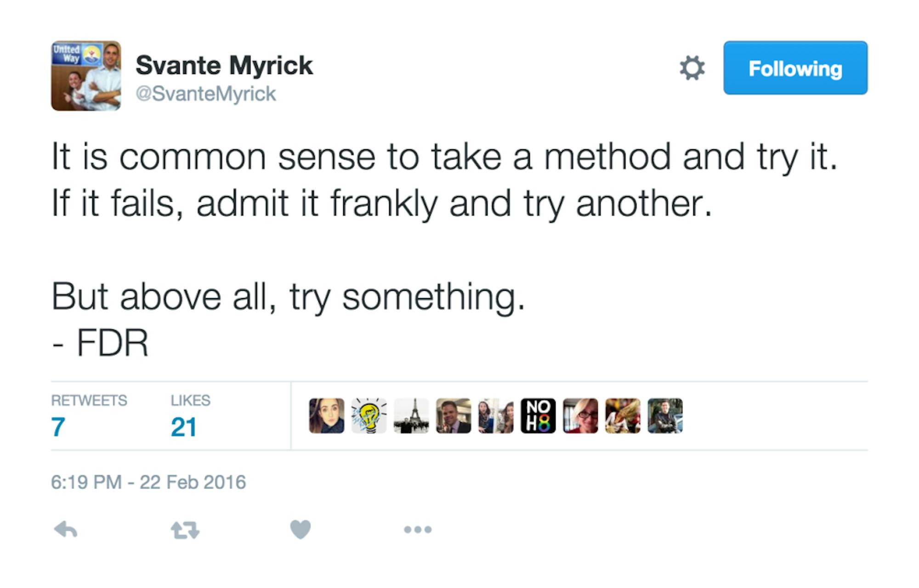919x588 pixels.
Task: Click the NO H8 liker avatar
Action: (538, 416)
